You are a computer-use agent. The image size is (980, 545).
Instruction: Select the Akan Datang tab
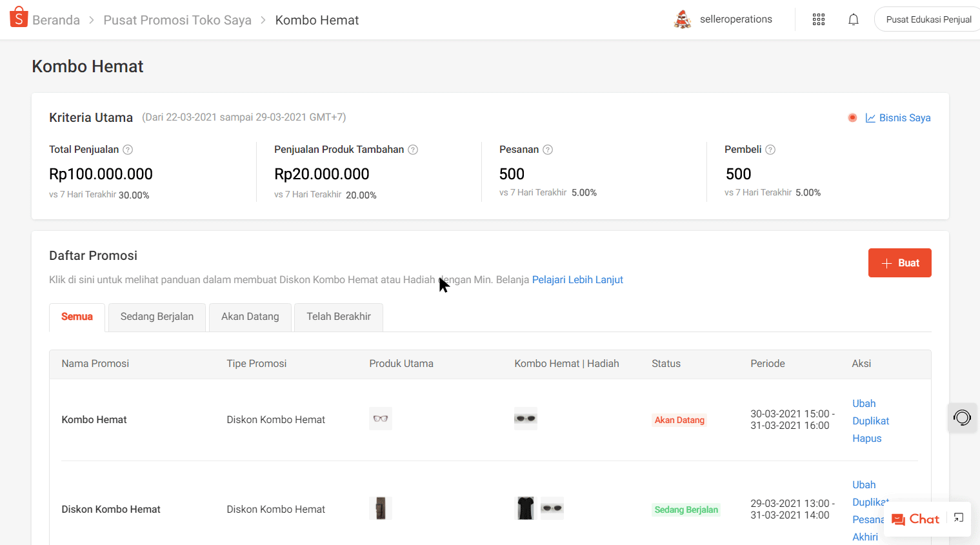pyautogui.click(x=250, y=317)
